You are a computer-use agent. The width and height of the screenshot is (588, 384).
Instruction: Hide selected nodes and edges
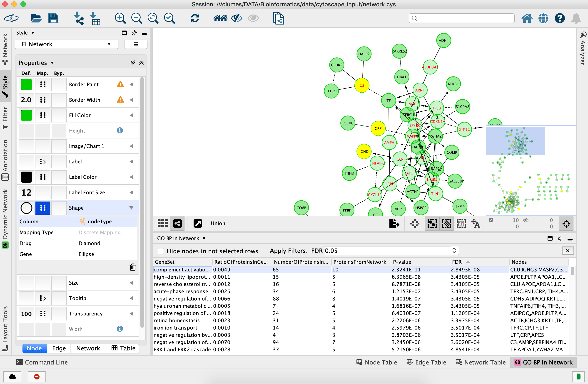[x=237, y=18]
